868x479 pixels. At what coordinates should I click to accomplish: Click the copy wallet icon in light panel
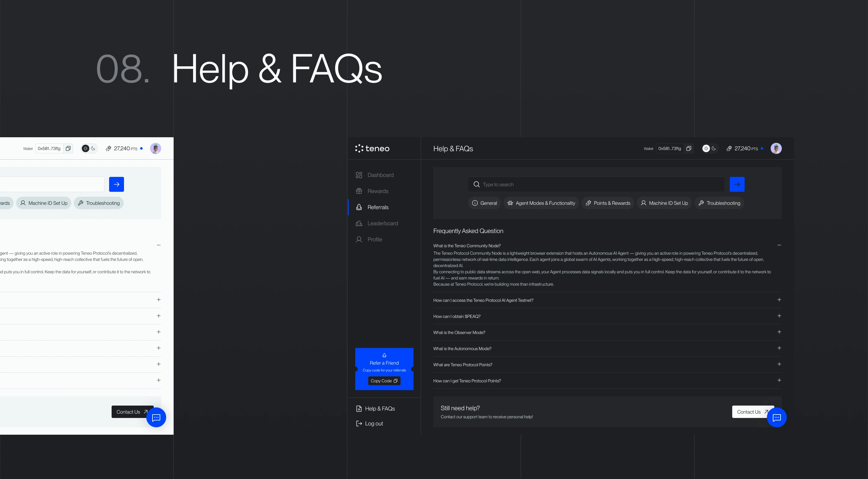(x=68, y=148)
